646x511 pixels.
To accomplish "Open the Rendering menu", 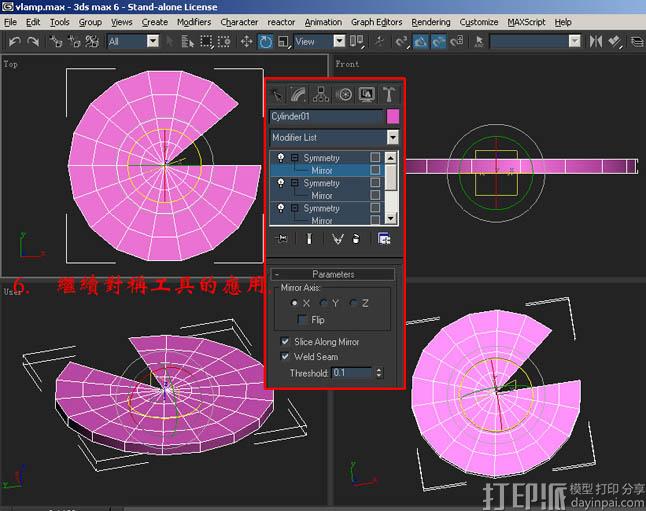I will pyautogui.click(x=430, y=22).
